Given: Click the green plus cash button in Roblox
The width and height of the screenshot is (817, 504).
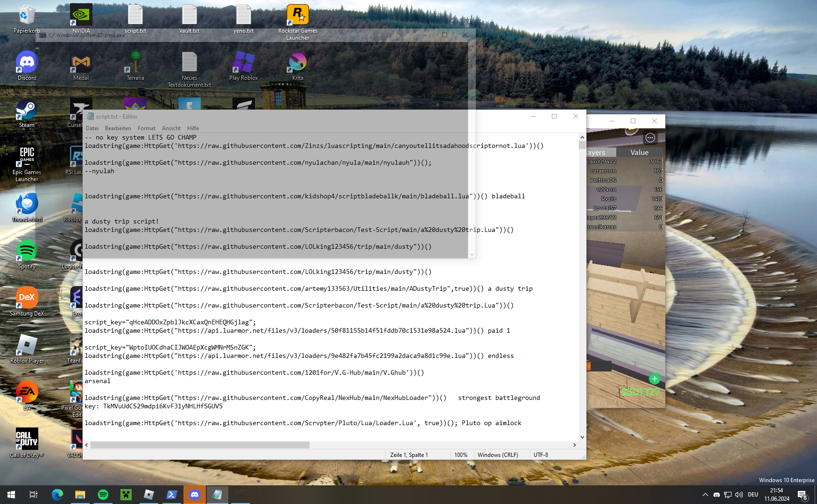Looking at the screenshot, I should coord(655,379).
